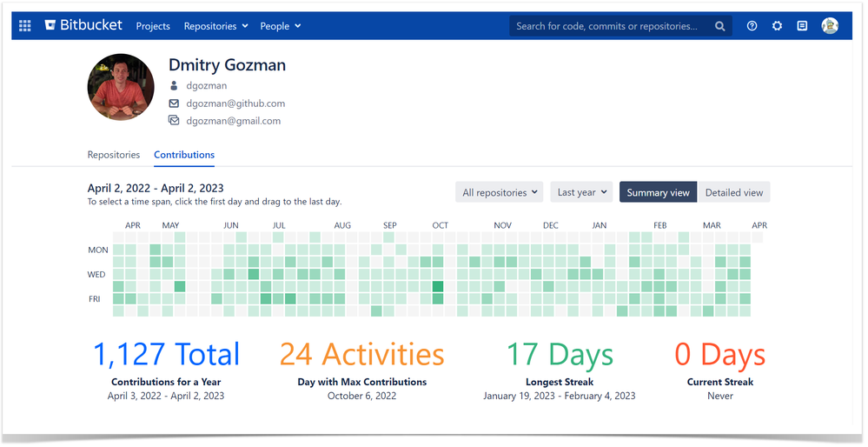Open the app switcher grid icon

click(25, 25)
